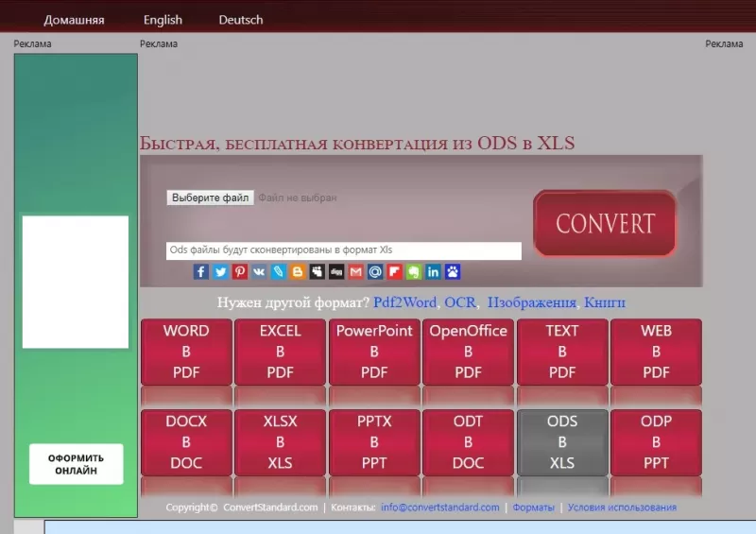Save to Evernote elephant icon
This screenshot has width=756, height=534.
[414, 271]
